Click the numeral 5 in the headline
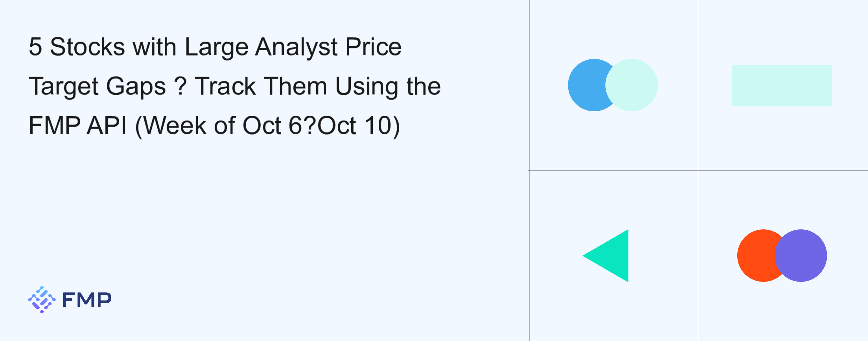Image resolution: width=868 pixels, height=341 pixels. point(35,46)
